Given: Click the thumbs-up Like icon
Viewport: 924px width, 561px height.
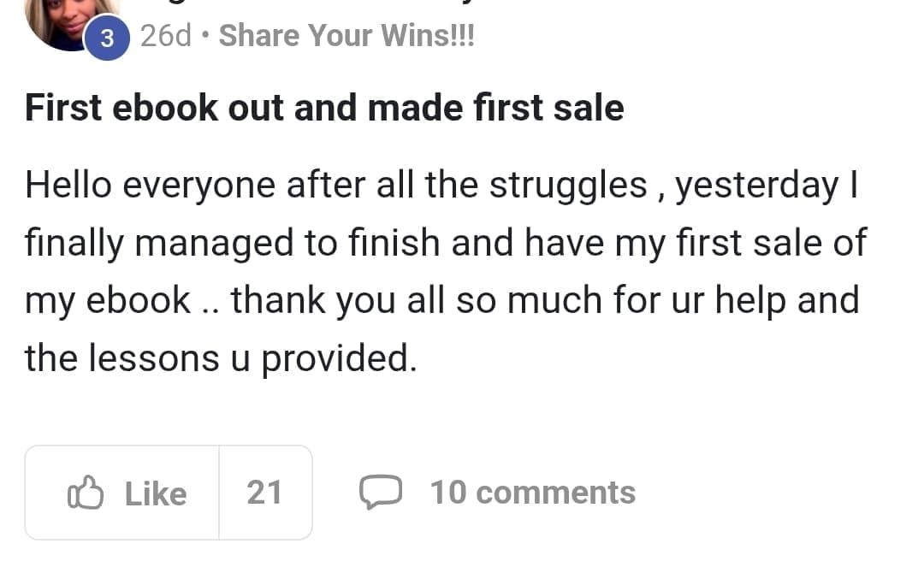Looking at the screenshot, I should point(85,493).
